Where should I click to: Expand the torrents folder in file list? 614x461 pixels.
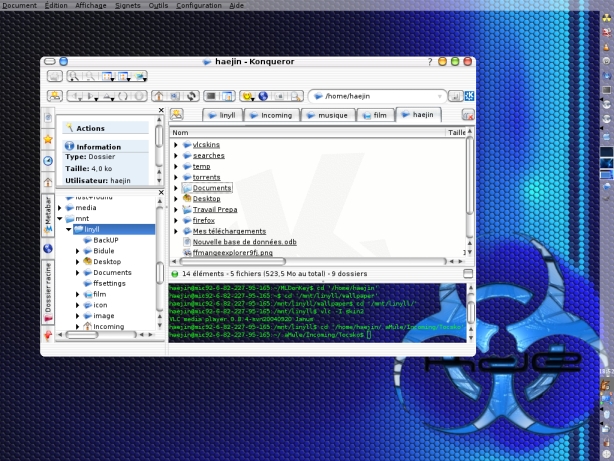[176, 177]
